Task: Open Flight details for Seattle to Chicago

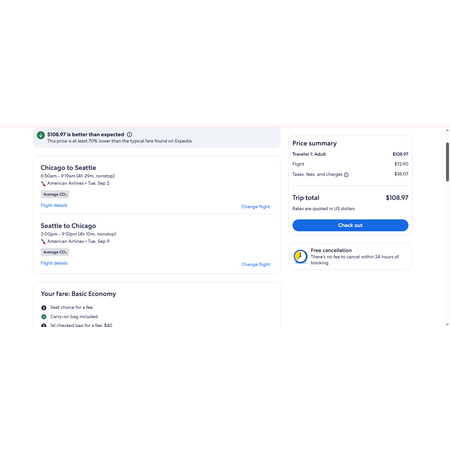Action: (x=54, y=263)
